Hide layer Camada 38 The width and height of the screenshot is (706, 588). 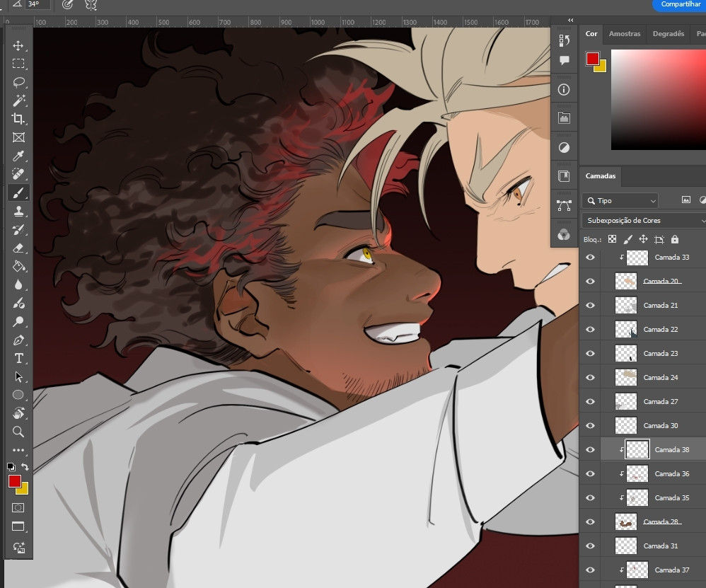pyautogui.click(x=590, y=449)
